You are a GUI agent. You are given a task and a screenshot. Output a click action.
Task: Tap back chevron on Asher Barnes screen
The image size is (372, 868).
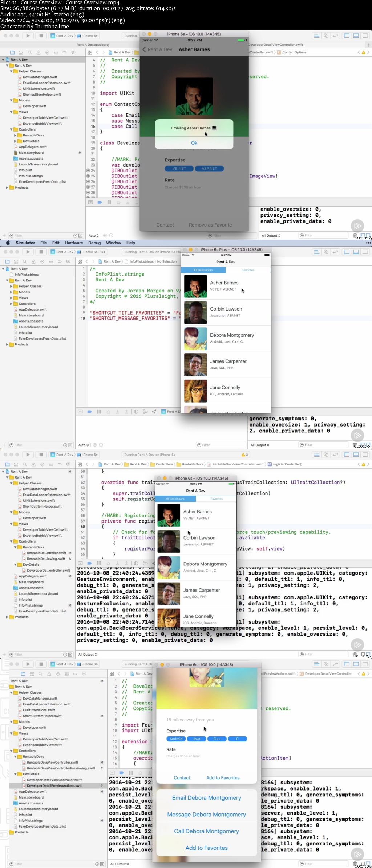tap(144, 49)
